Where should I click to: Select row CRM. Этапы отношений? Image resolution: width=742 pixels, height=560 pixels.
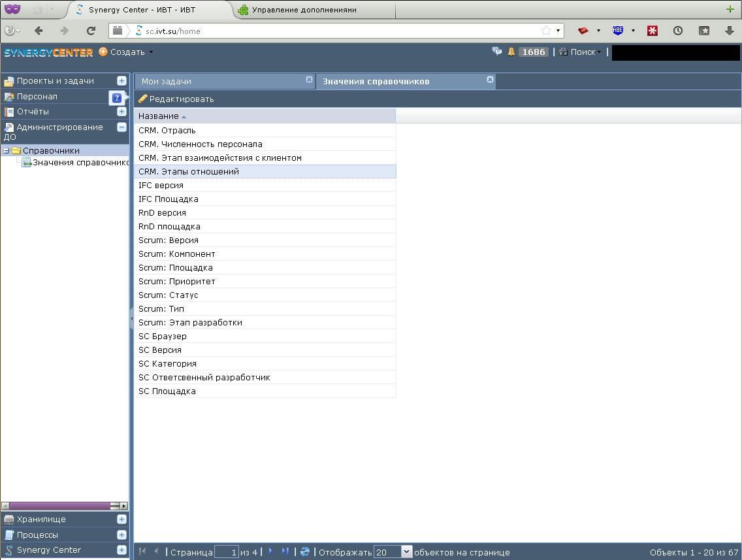tap(265, 171)
